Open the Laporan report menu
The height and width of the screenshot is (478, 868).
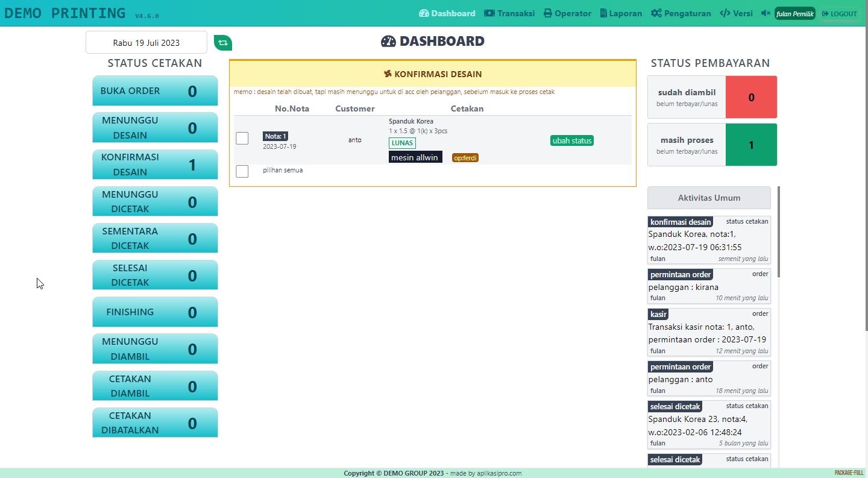pos(621,13)
